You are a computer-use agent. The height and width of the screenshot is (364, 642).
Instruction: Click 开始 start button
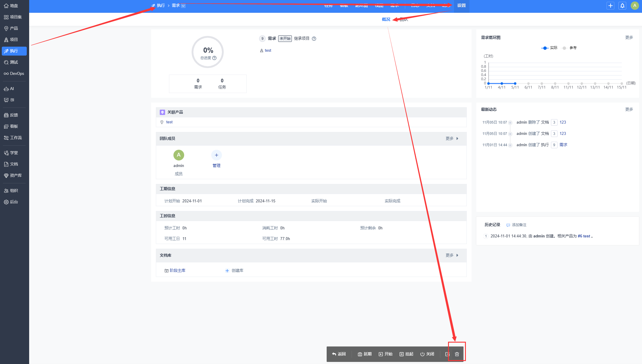(385, 354)
